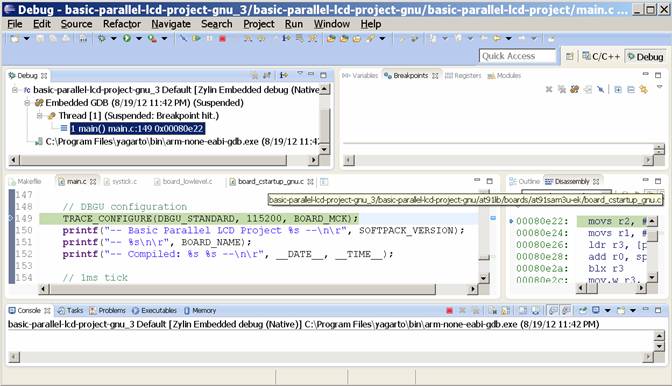Open dropdown arrow next to Run launch icon

coord(139,39)
